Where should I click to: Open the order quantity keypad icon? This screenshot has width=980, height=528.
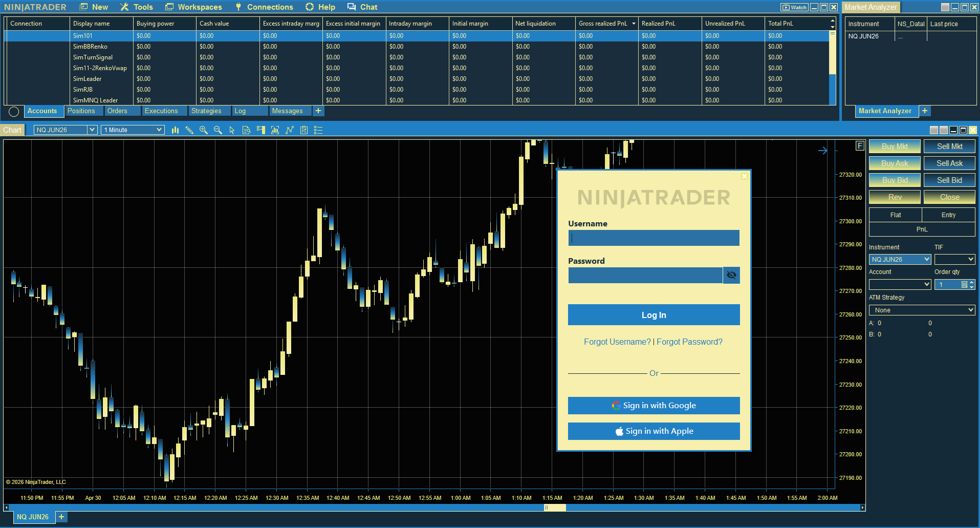point(964,285)
